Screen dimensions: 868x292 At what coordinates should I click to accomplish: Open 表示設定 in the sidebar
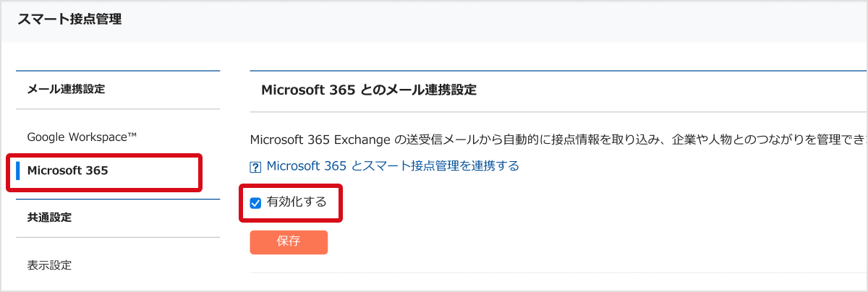pyautogui.click(x=49, y=265)
